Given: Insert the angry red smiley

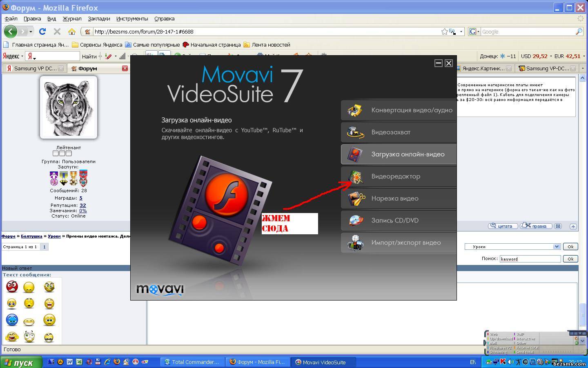Looking at the screenshot, I should (12, 286).
